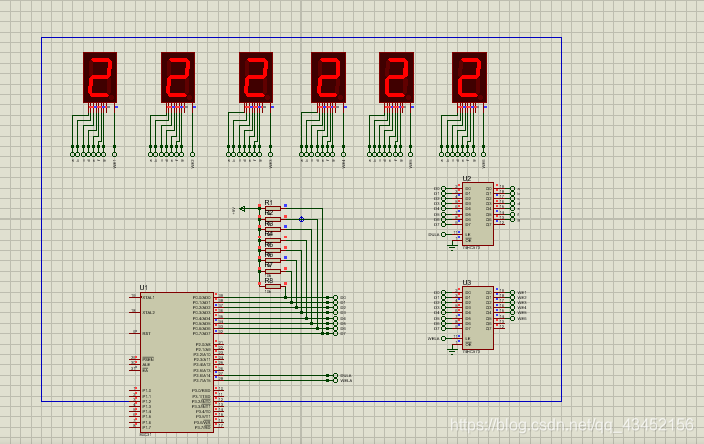Select the U2 latch chip body

[478, 214]
